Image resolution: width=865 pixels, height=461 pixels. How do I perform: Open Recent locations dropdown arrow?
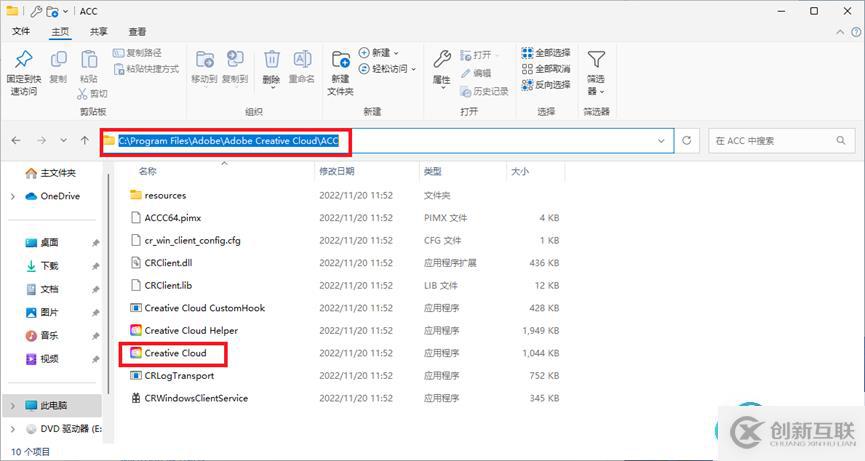(63, 141)
